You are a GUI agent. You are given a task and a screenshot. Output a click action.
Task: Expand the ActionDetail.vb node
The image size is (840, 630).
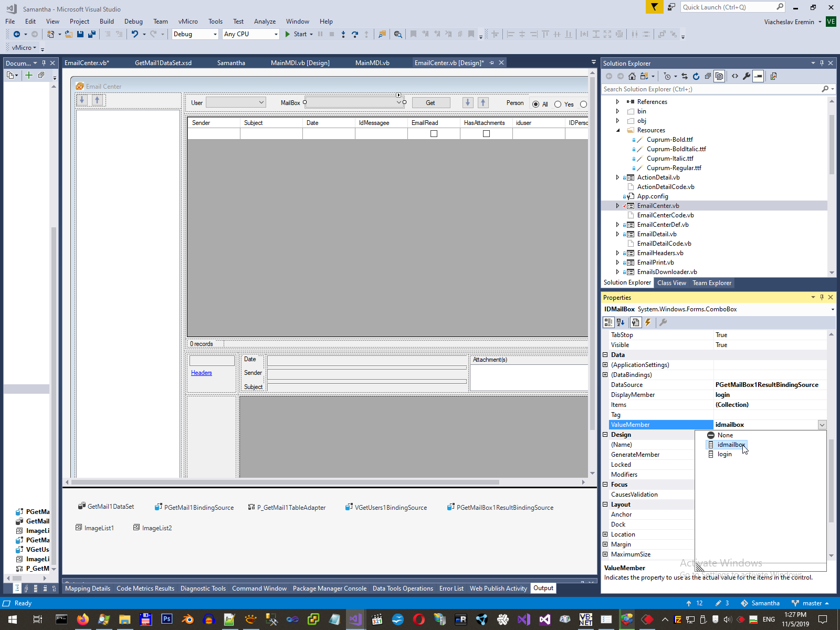tap(617, 177)
